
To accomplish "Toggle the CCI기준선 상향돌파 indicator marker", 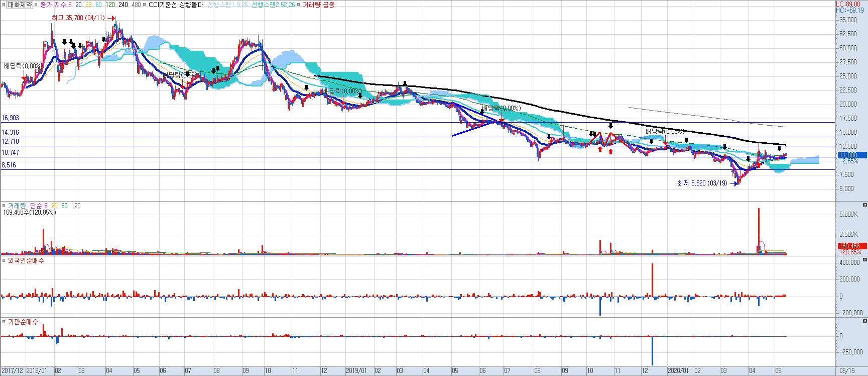I will click(x=145, y=5).
